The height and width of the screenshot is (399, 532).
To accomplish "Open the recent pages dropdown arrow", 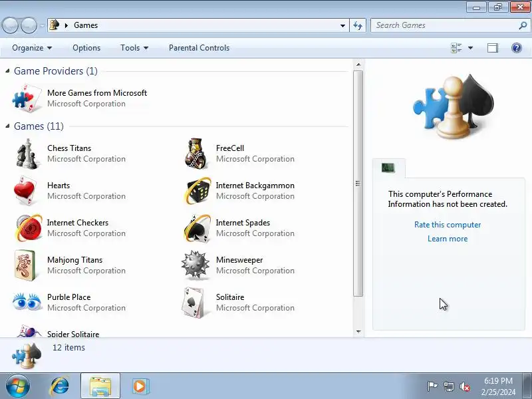I will click(42, 25).
